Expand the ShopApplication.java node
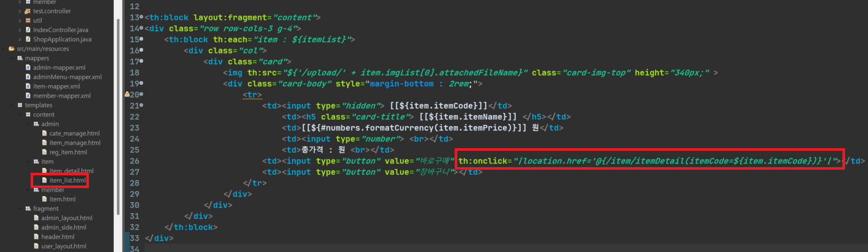Image resolution: width=868 pixels, height=252 pixels. tap(20, 39)
